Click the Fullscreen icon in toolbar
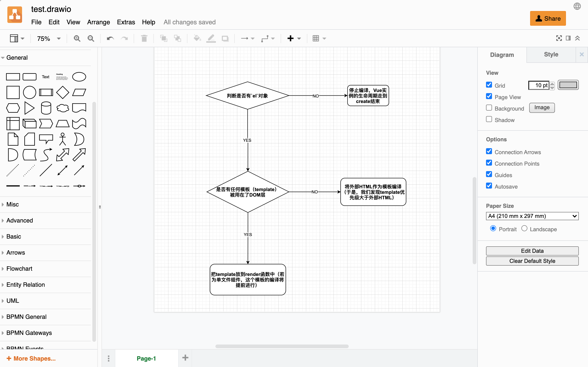Screen dimensions: 588x367 pos(559,38)
